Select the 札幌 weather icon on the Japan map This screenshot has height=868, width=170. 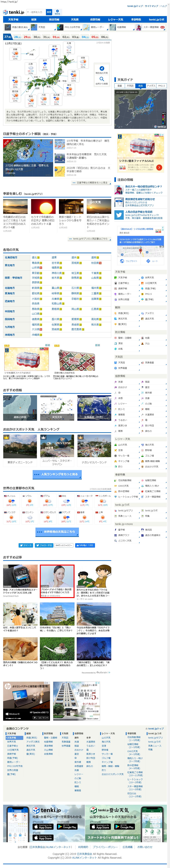click(x=68, y=47)
